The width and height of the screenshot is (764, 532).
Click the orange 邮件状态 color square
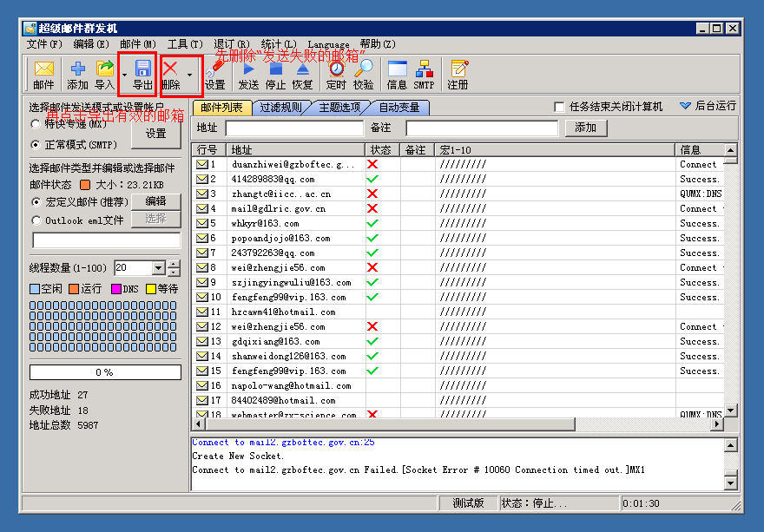(x=85, y=185)
